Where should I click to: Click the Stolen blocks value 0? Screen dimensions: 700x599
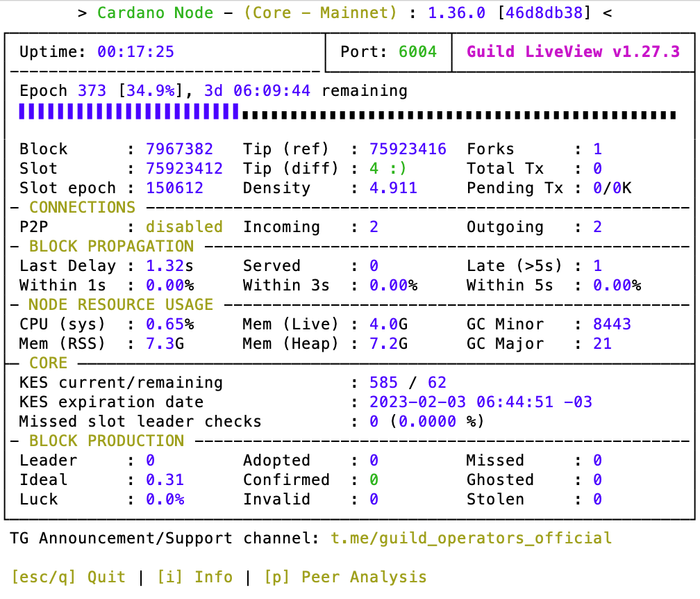598,499
